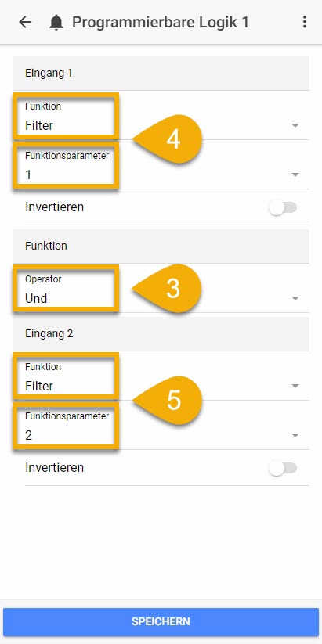Click the bell icon beside the title
Image resolution: width=322 pixels, height=644 pixels.
click(x=56, y=22)
